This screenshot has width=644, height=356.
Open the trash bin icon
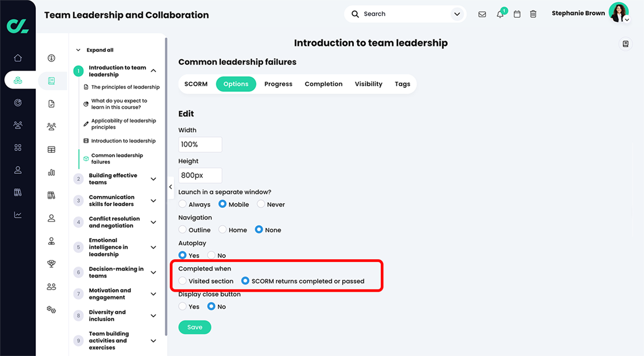coord(533,14)
